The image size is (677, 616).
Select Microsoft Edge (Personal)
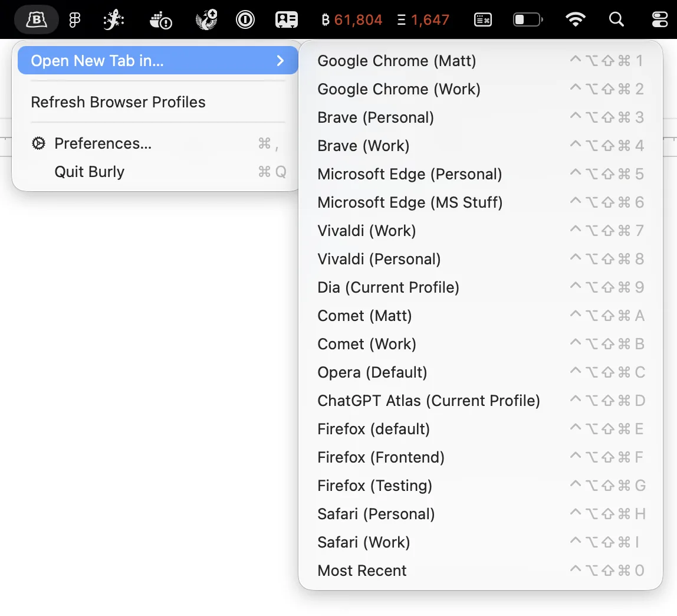coord(481,174)
